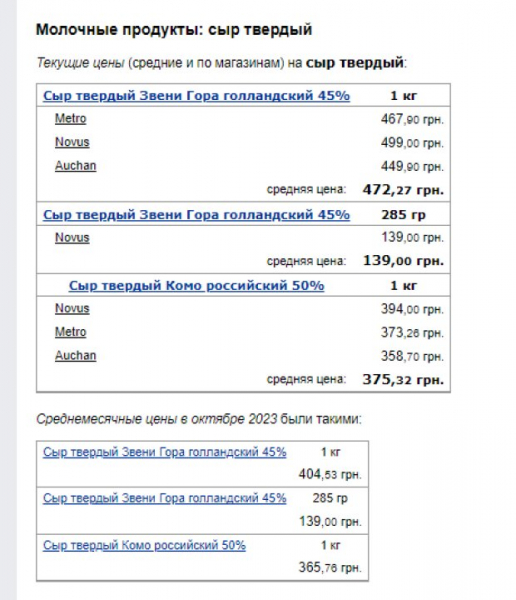Click the October price 365,76 грн
This screenshot has height=600, width=516.
[330, 567]
